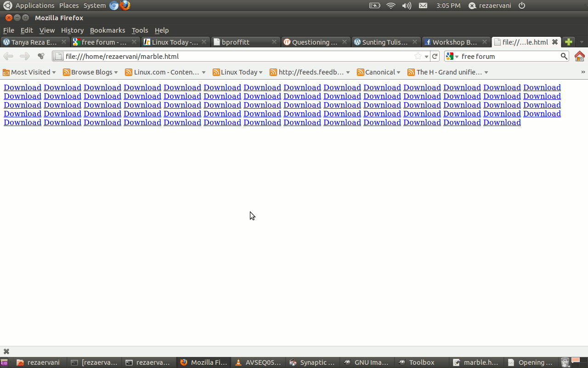This screenshot has width=588, height=368.
Task: Open the tab history arrow next to Back/Forward
Action: [41, 56]
